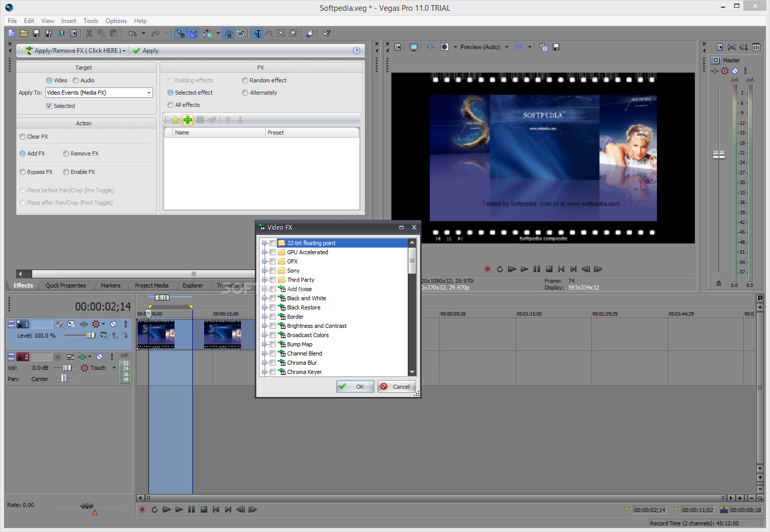This screenshot has width=770, height=532.
Task: Expand the Chroma Keyer tree node
Action: [x=264, y=372]
